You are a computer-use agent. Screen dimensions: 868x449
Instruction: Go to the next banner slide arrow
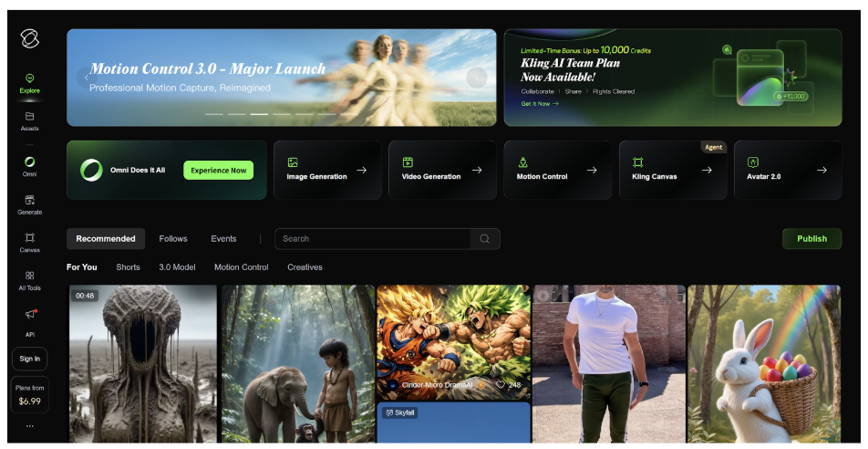click(x=476, y=78)
